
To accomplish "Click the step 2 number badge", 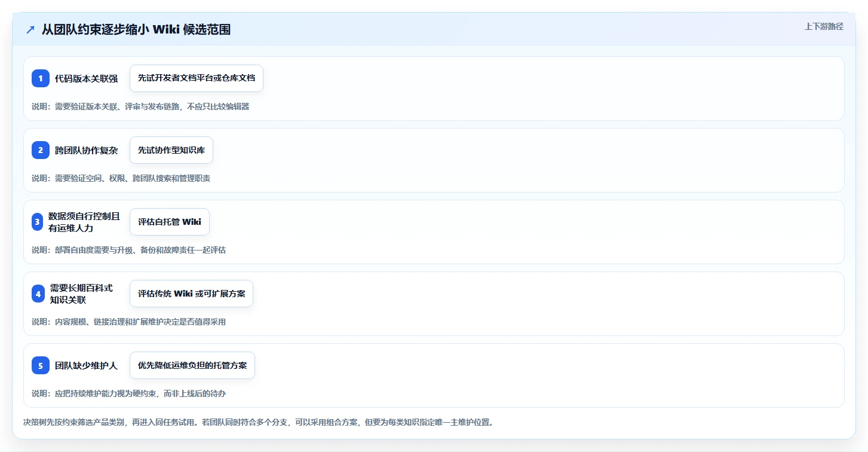I will (41, 150).
